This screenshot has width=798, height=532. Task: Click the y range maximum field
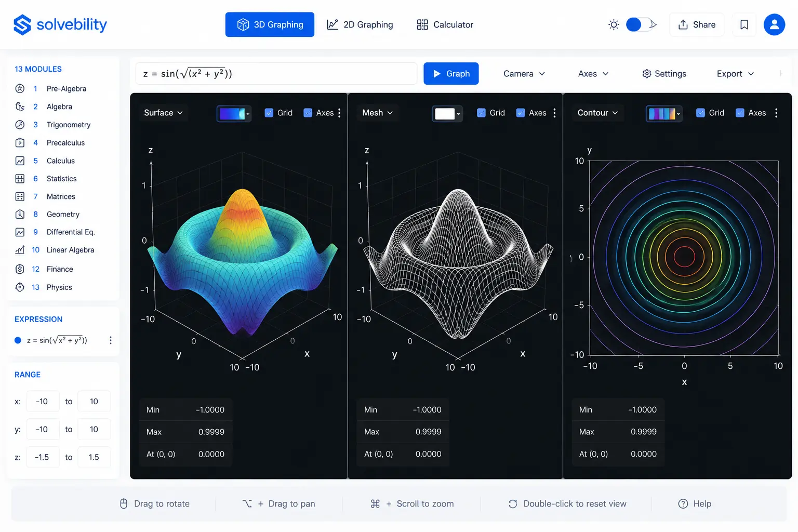[94, 429]
